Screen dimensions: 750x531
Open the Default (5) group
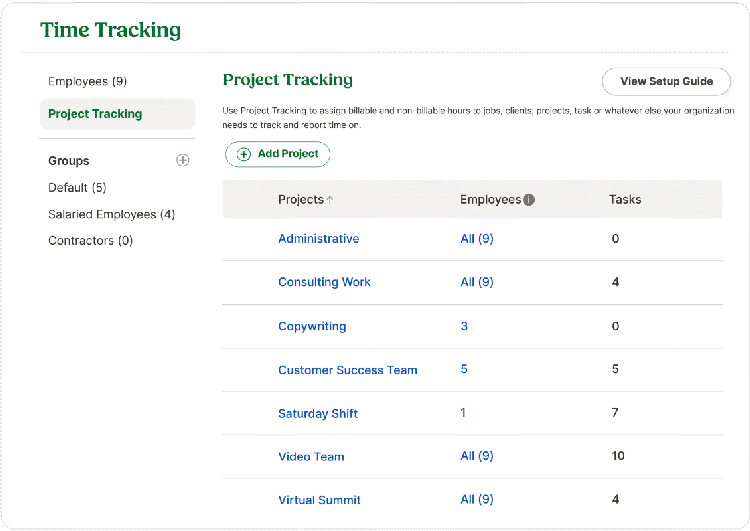pyautogui.click(x=77, y=187)
